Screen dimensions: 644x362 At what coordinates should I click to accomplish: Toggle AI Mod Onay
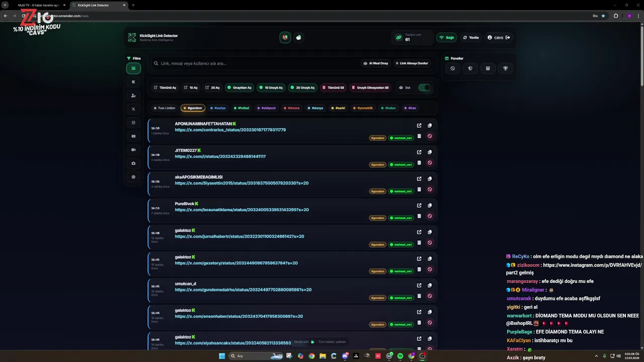375,63
